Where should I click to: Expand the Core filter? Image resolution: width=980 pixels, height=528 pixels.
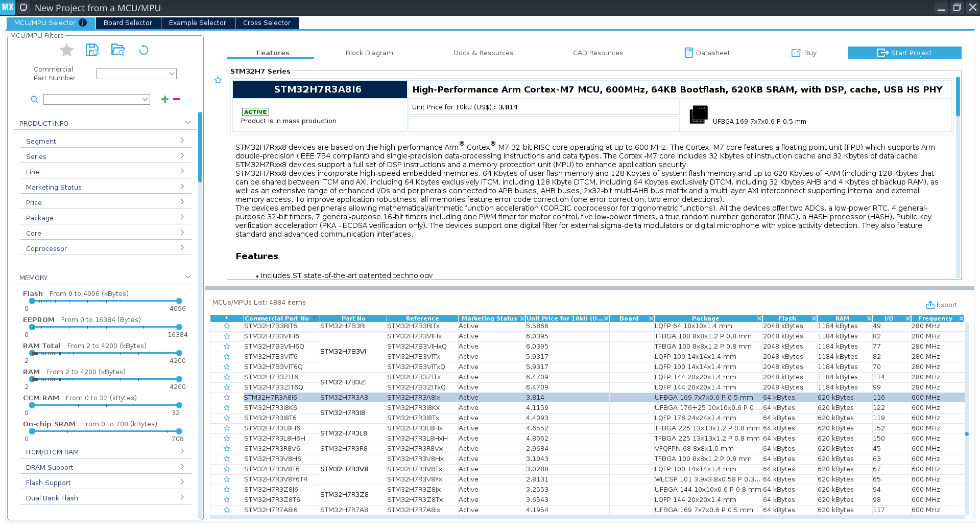(x=182, y=233)
